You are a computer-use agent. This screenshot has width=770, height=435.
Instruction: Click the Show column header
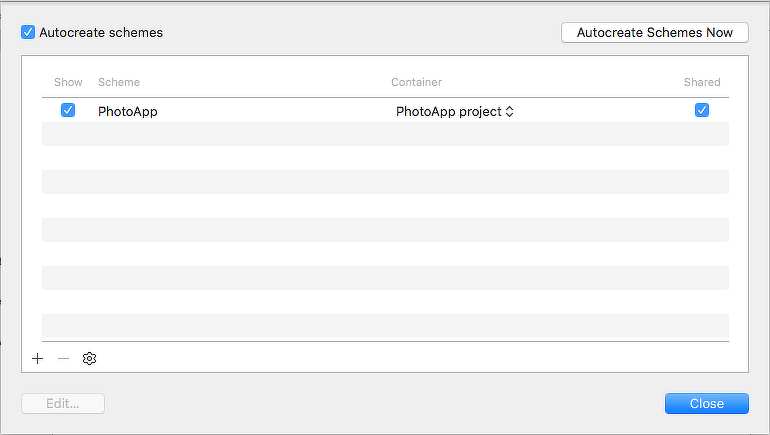69,82
